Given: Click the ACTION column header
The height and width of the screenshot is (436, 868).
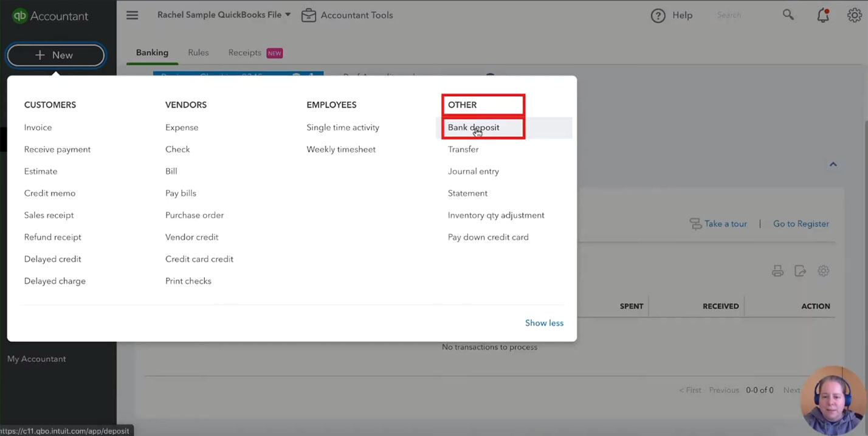Looking at the screenshot, I should (816, 306).
